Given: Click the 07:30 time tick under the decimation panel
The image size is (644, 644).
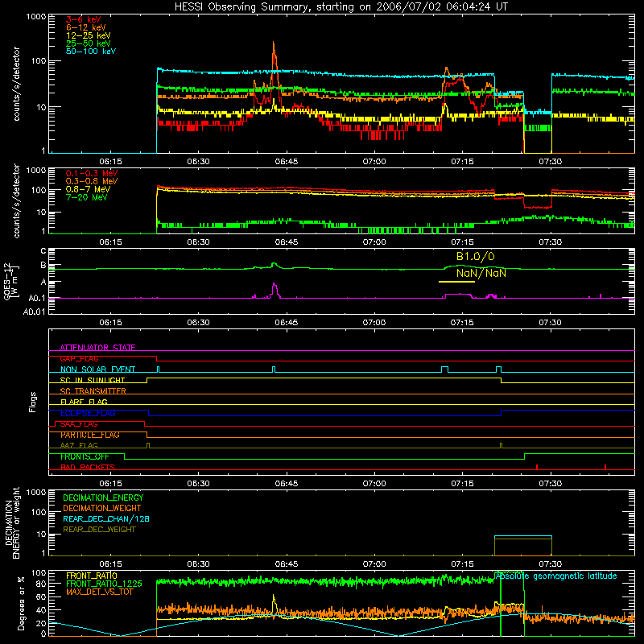Looking at the screenshot, I should (551, 564).
